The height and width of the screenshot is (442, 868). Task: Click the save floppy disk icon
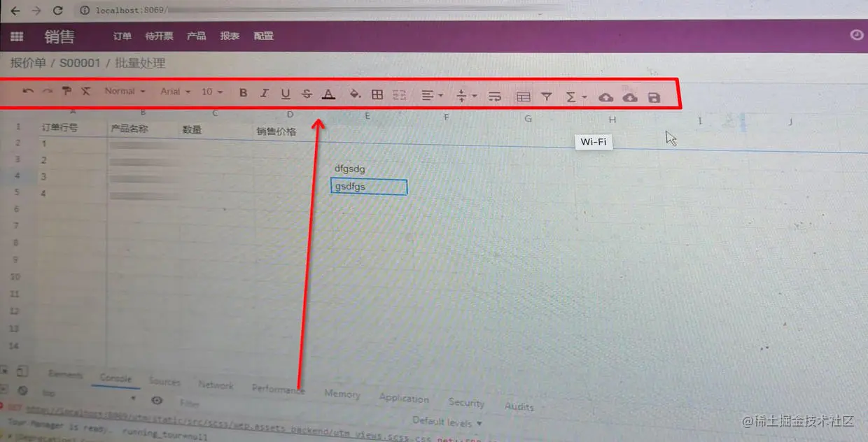click(x=654, y=98)
